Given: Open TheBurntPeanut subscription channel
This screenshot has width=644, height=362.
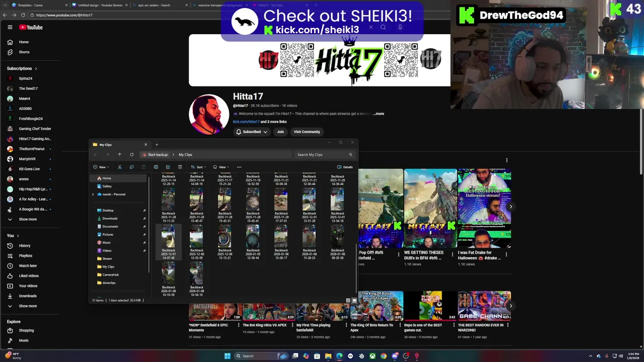Looking at the screenshot, I should (31, 149).
